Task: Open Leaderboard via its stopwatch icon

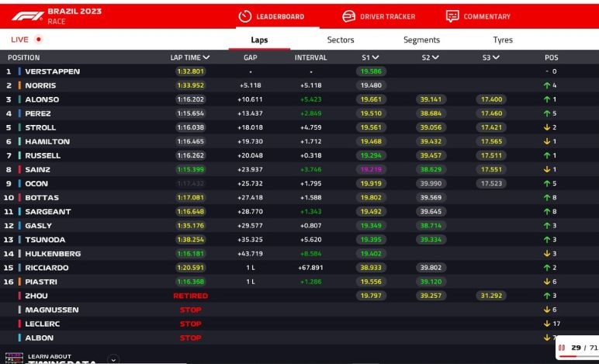Action: click(x=245, y=16)
